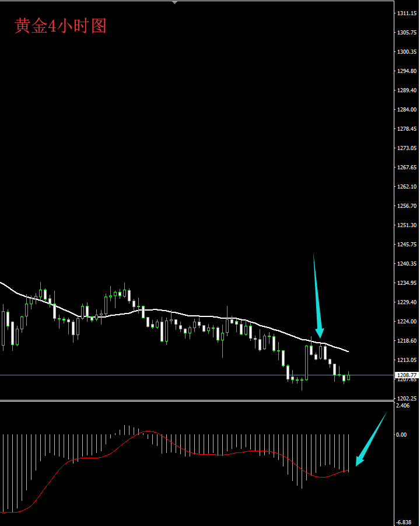Click the 1245.75 price axis label
This screenshot has height=526, width=420.
407,244
